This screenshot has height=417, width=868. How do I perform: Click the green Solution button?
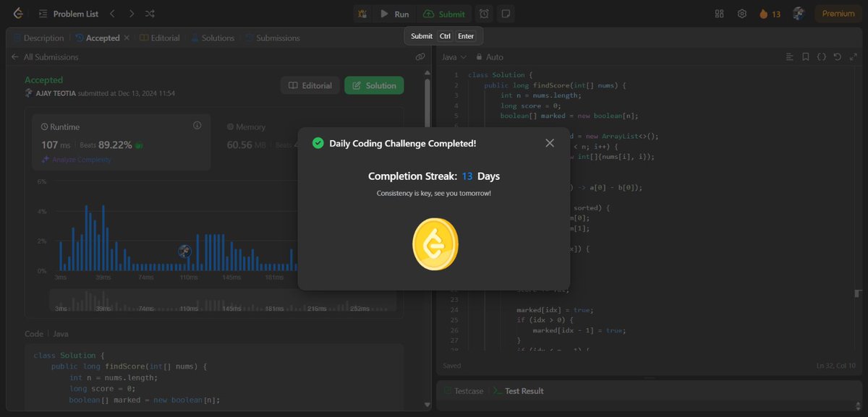click(374, 85)
